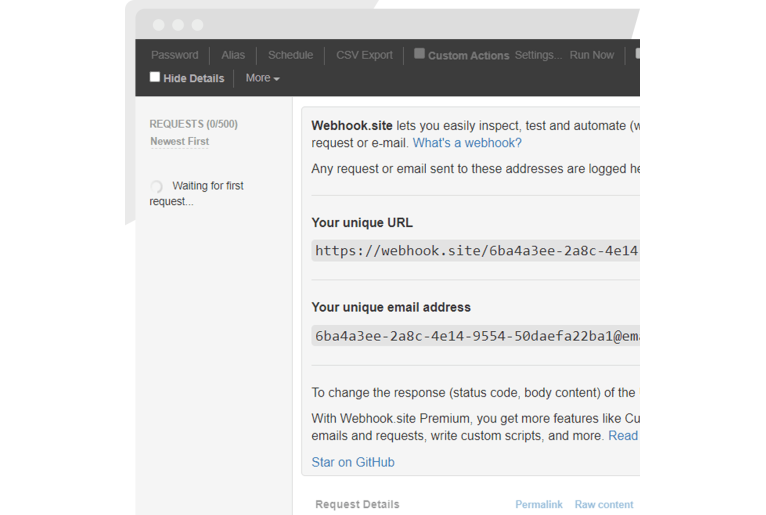Viewport: 766px width, 515px height.
Task: Click the REQUESTS (0/500) heading
Action: point(193,124)
